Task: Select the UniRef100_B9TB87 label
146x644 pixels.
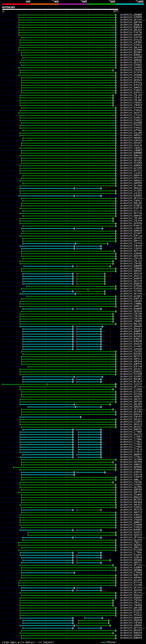Action: click(x=131, y=53)
